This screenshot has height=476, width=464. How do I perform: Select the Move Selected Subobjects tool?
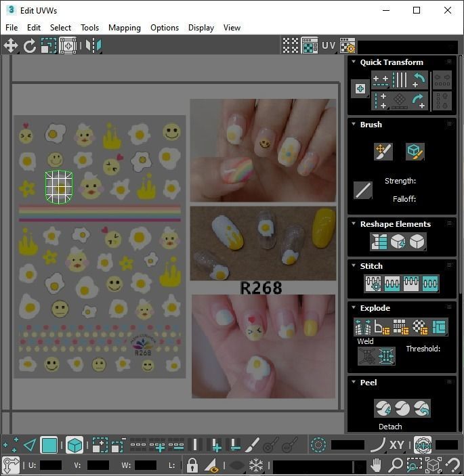pyautogui.click(x=11, y=46)
